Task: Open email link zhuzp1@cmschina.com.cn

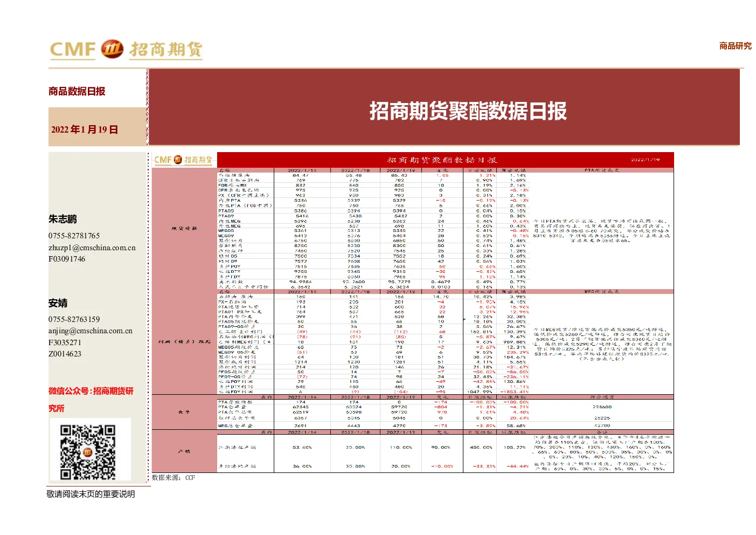Action: click(92, 248)
